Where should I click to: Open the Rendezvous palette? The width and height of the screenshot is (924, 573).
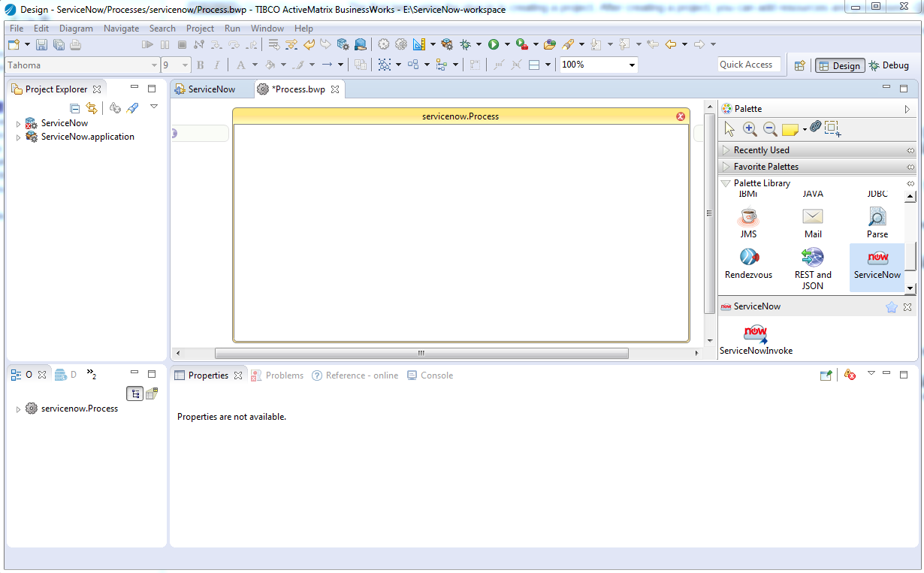click(x=748, y=264)
